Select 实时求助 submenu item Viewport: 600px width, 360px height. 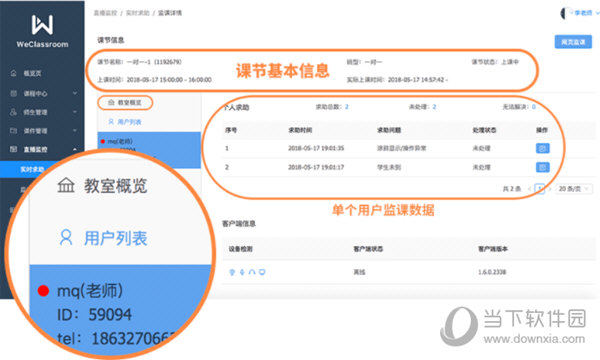coord(33,169)
